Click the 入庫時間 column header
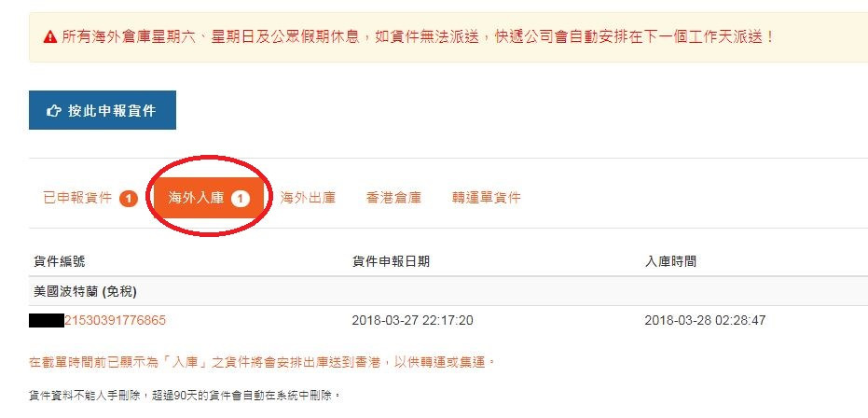This screenshot has width=868, height=418. click(670, 261)
